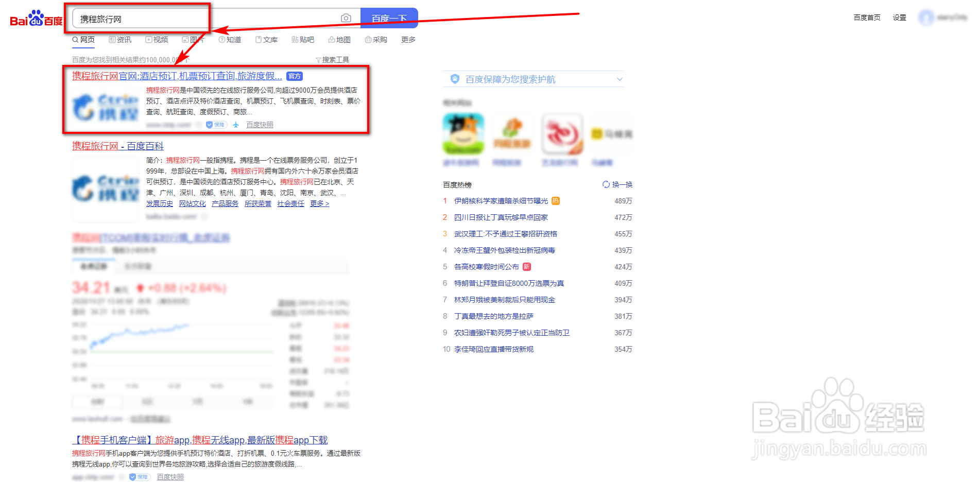Image resolution: width=980 pixels, height=482 pixels.
Task: Click 保障 badge under app download result
Action: coord(140,477)
